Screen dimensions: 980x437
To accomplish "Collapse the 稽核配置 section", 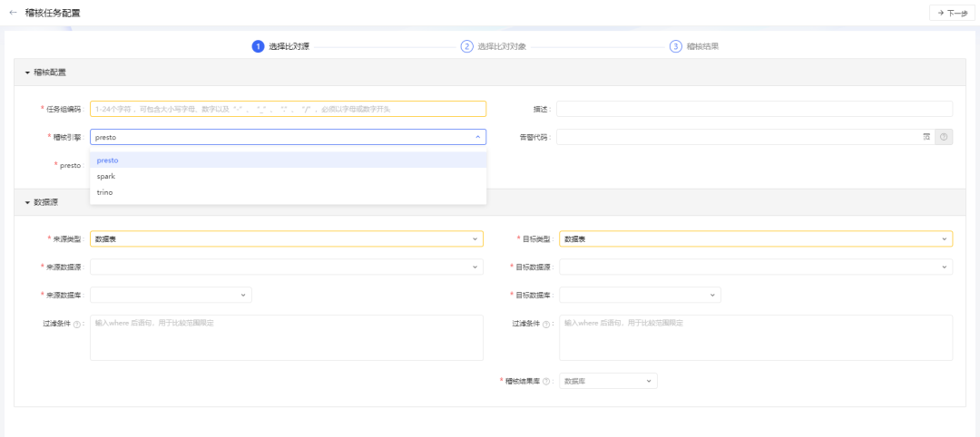I will [x=27, y=73].
